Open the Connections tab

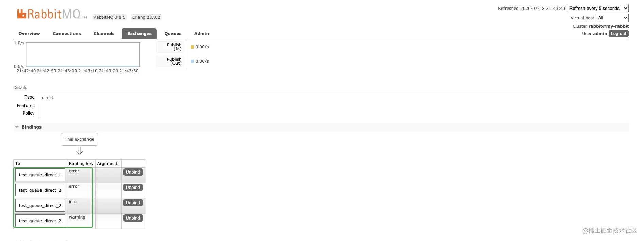pos(67,34)
